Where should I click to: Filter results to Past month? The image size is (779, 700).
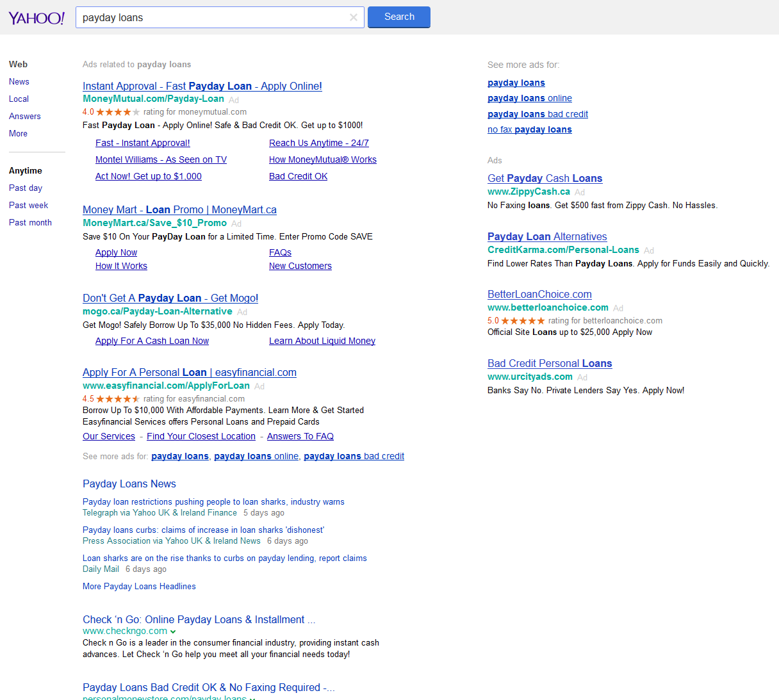tap(30, 223)
